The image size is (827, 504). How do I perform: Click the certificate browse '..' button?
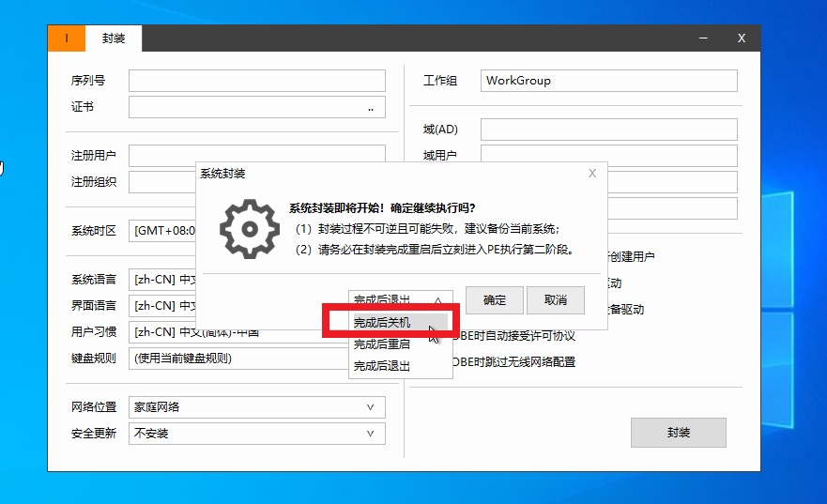[371, 108]
